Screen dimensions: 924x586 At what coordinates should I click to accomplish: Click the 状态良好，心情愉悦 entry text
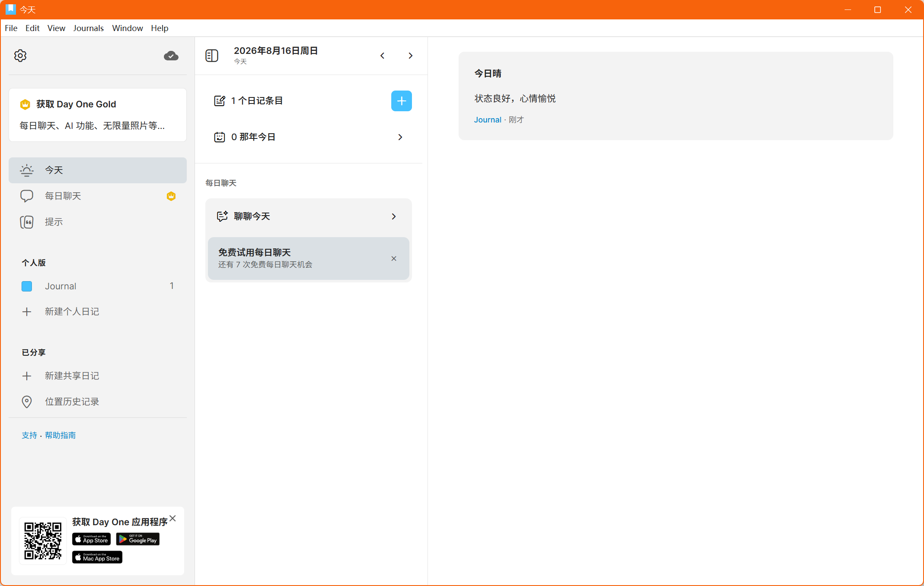click(x=515, y=98)
